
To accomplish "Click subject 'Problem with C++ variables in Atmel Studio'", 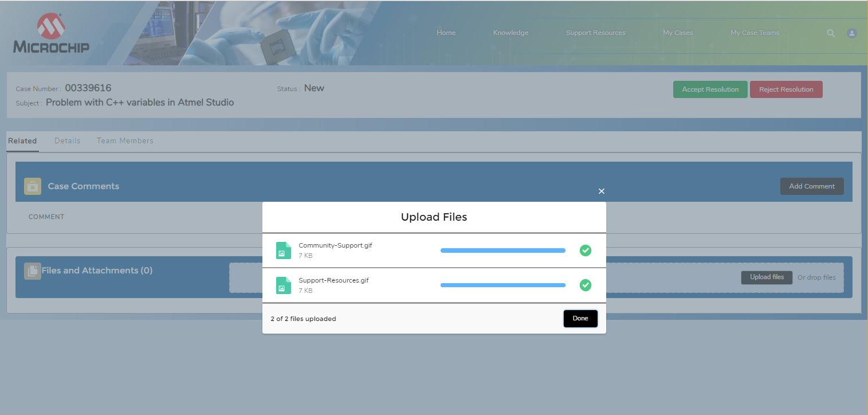I will point(140,103).
